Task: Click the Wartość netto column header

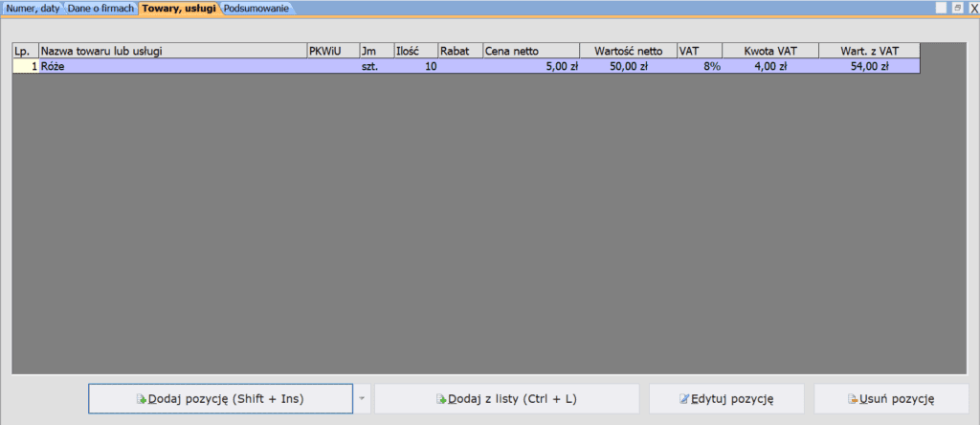Action: 628,51
